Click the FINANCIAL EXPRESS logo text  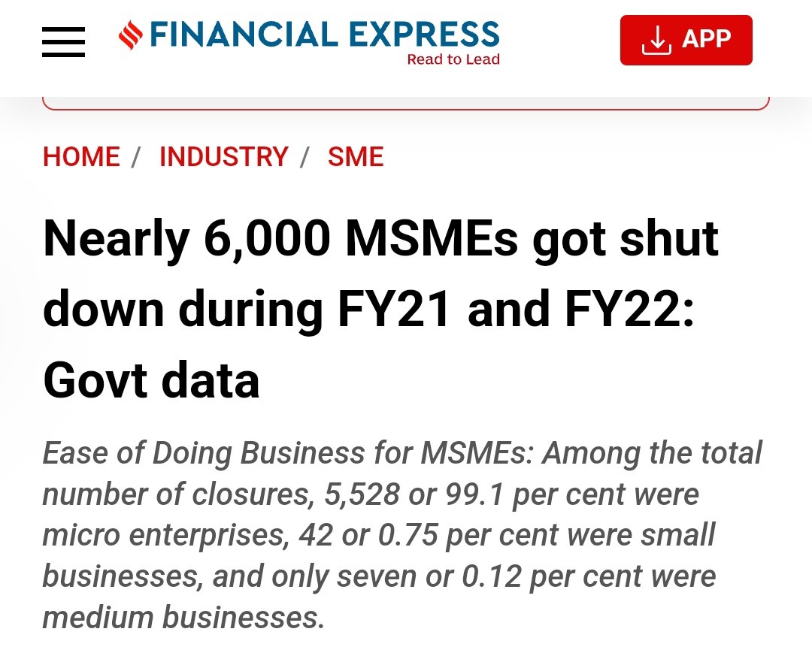tap(325, 34)
